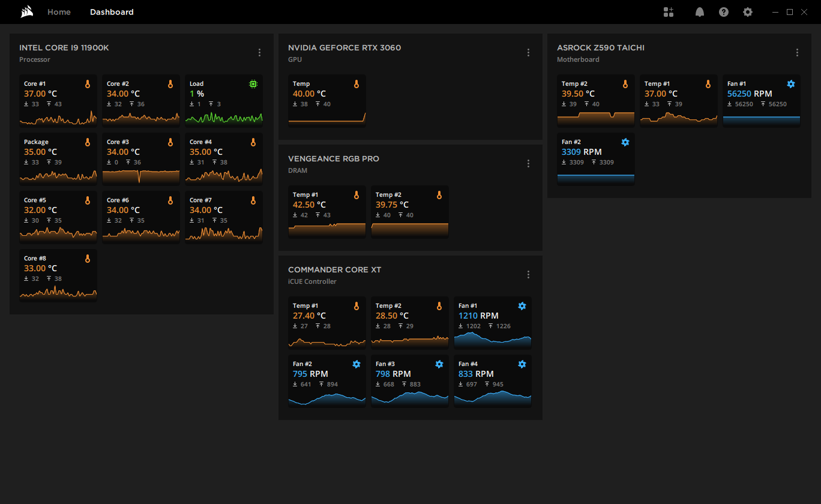
Task: Open the settings gear in top bar
Action: point(748,12)
